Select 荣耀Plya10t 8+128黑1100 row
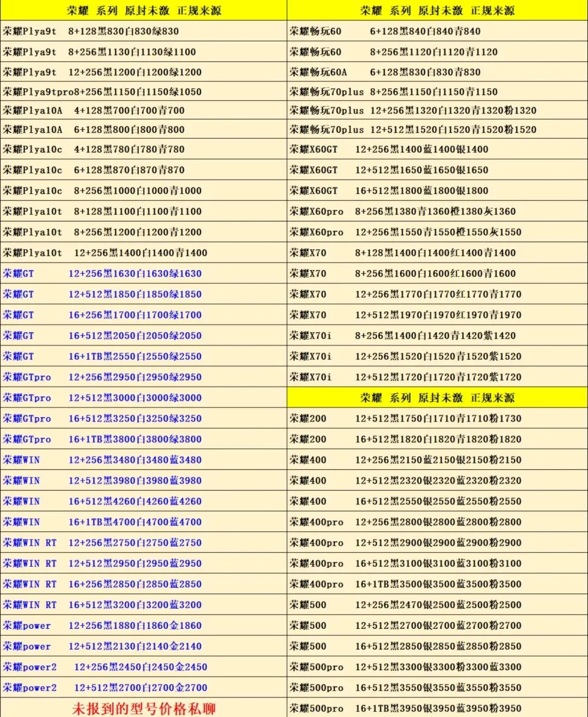Viewport: 588px width, 717px height. (x=144, y=211)
